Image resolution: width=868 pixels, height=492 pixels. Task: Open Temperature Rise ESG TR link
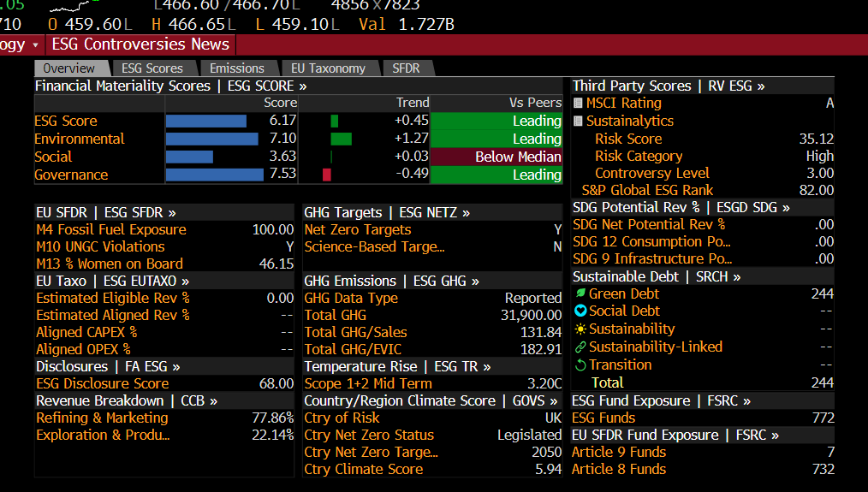[397, 366]
